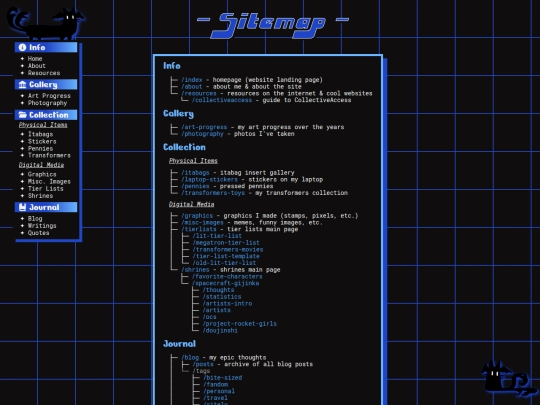
Task: Follow the /about sitemap link
Action: coord(192,87)
